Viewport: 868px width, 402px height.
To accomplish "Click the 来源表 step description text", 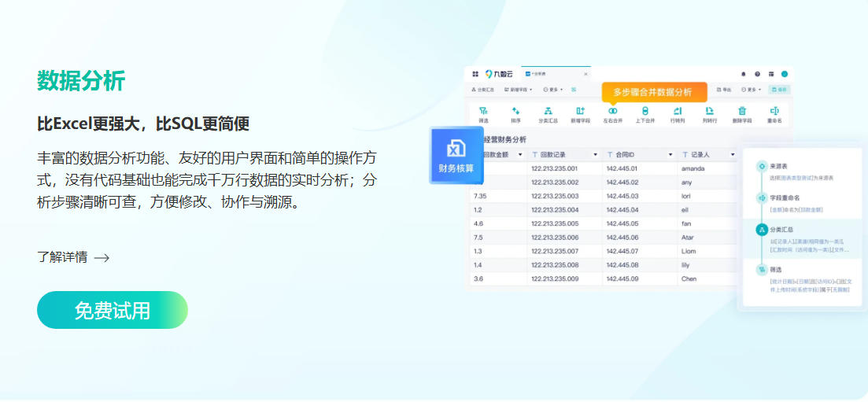I will point(802,178).
